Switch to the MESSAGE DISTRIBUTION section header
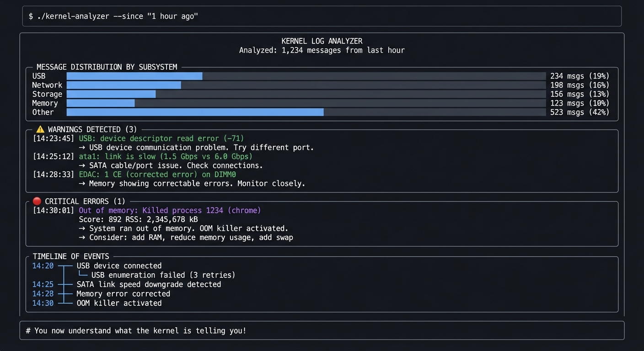The image size is (644, 351). pyautogui.click(x=108, y=67)
